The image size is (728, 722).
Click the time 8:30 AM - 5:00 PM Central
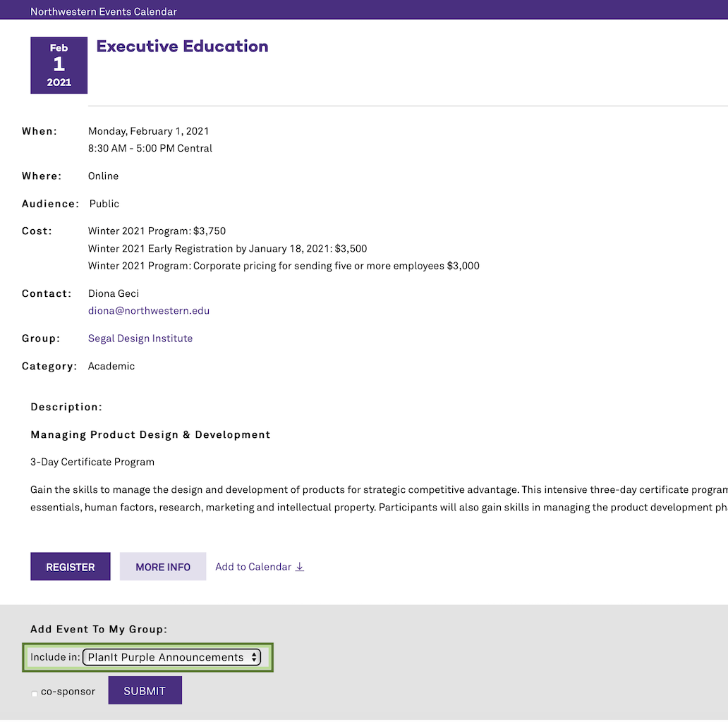[150, 149]
